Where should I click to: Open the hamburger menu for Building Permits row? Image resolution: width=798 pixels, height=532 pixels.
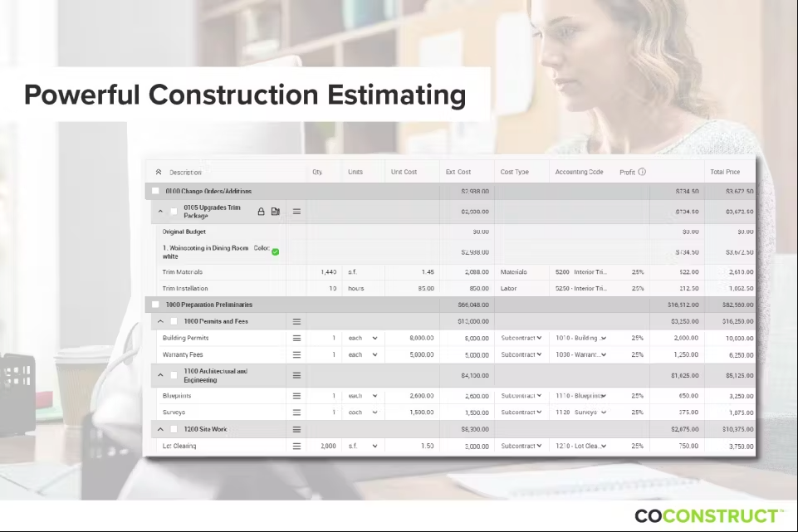[296, 339]
